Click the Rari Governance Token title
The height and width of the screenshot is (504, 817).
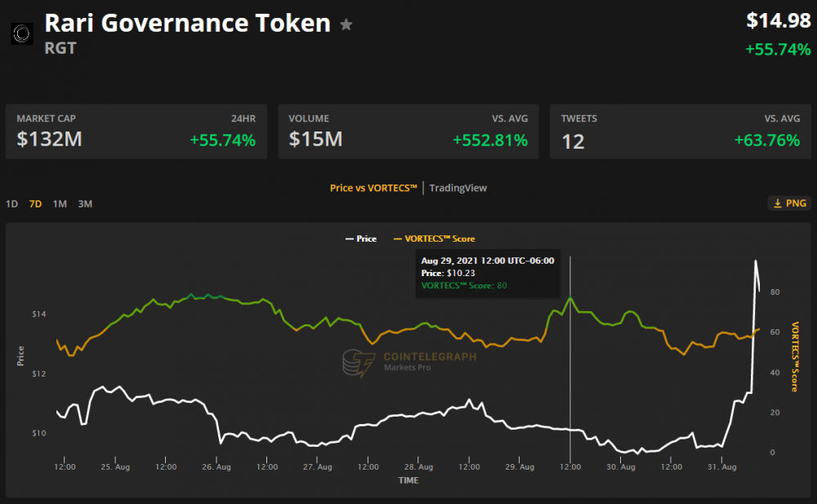[188, 23]
